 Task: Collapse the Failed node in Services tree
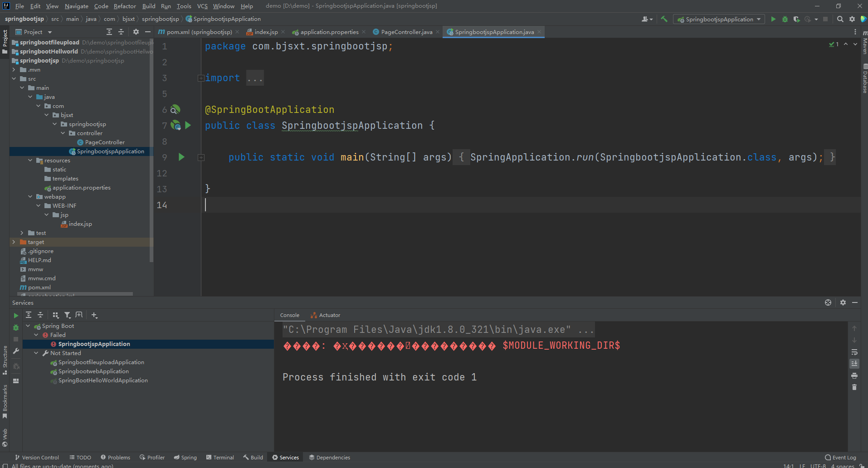point(36,335)
